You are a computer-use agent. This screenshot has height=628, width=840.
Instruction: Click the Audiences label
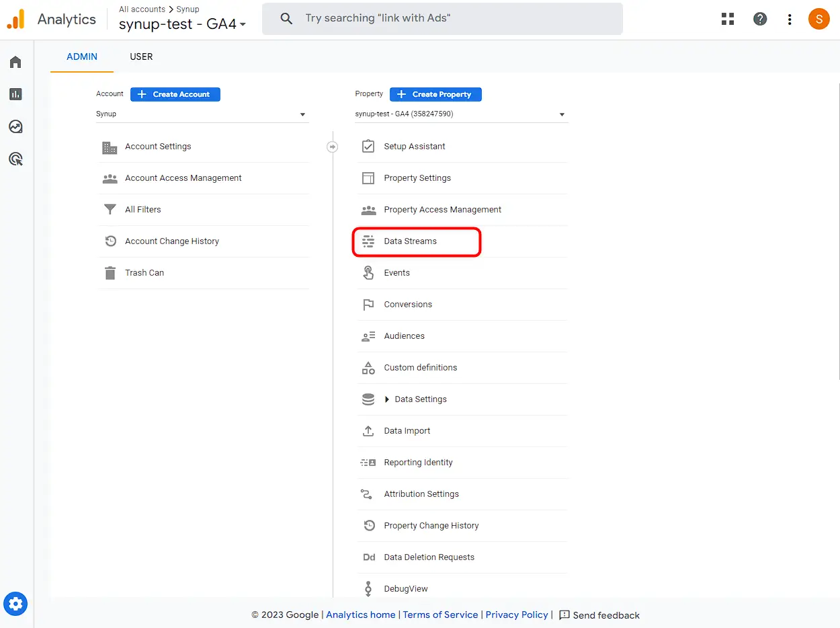pyautogui.click(x=404, y=336)
